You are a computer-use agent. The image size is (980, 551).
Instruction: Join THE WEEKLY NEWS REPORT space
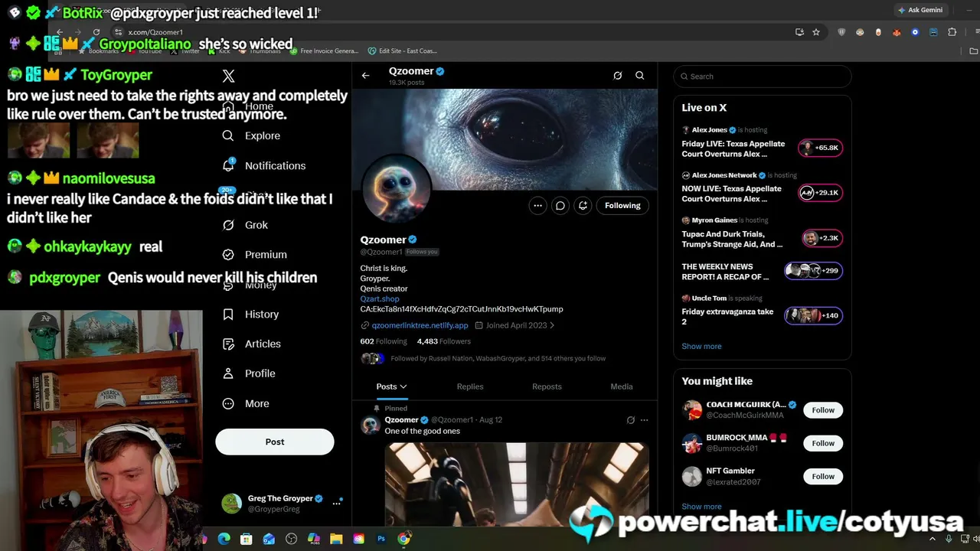point(762,271)
